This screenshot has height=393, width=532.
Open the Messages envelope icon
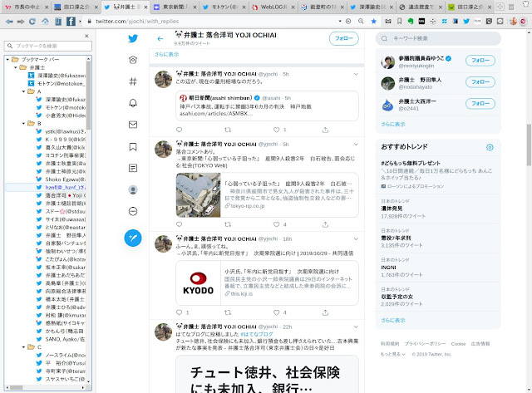[x=133, y=125]
